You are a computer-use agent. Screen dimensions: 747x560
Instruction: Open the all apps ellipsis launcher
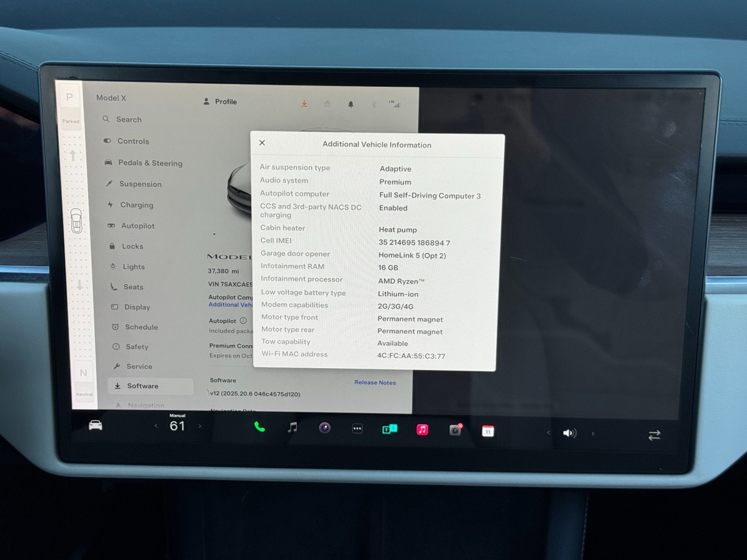tap(357, 428)
